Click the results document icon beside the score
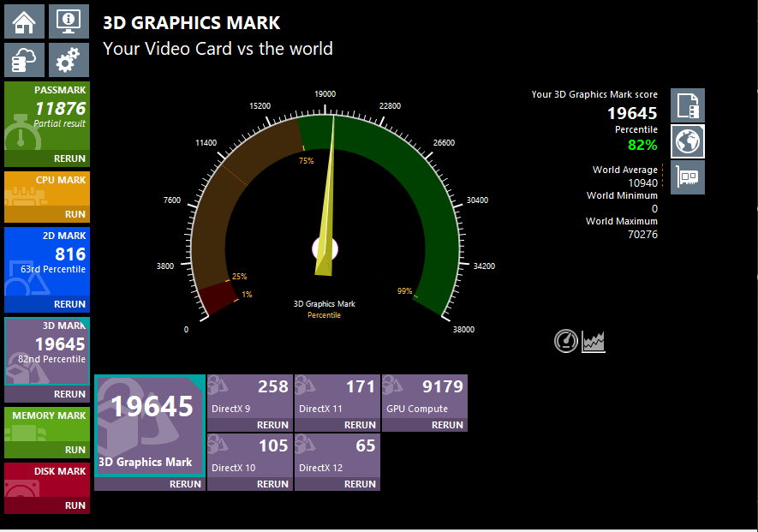Screen dimensions: 758x532 tap(687, 105)
